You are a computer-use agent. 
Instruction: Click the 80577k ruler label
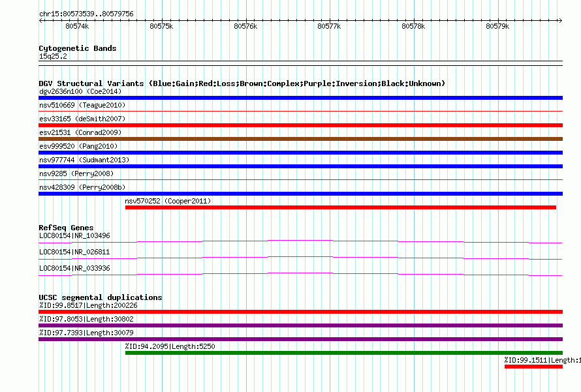(x=329, y=26)
